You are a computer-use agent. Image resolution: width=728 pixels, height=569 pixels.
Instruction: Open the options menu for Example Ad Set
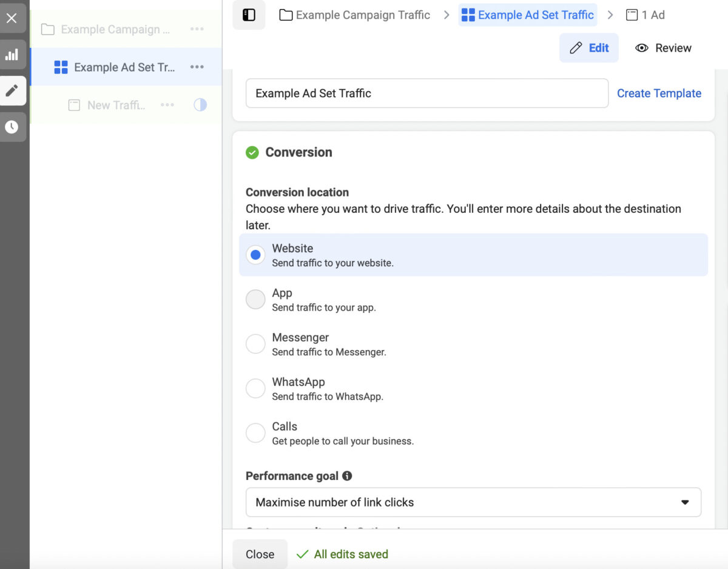[x=197, y=67]
